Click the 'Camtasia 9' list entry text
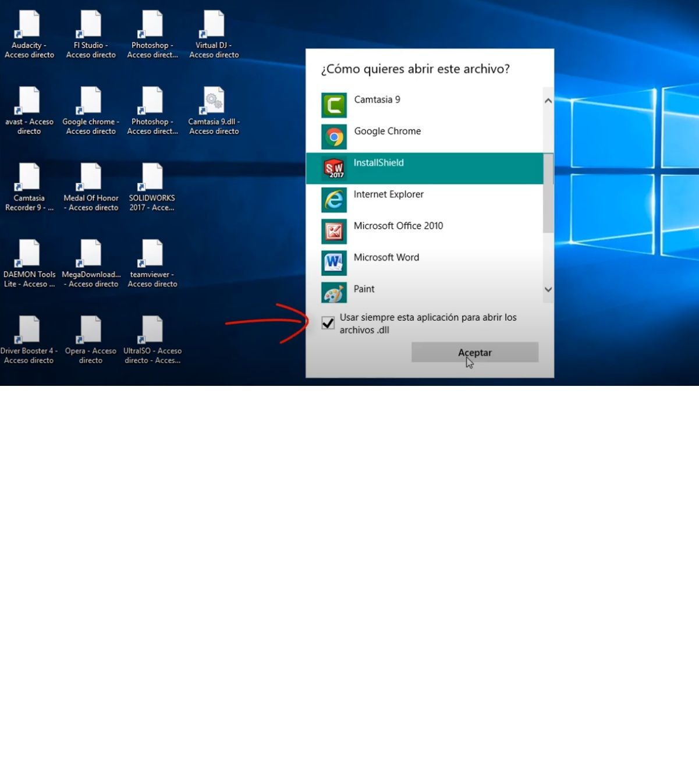Viewport: 699px width, 784px height. 377,100
